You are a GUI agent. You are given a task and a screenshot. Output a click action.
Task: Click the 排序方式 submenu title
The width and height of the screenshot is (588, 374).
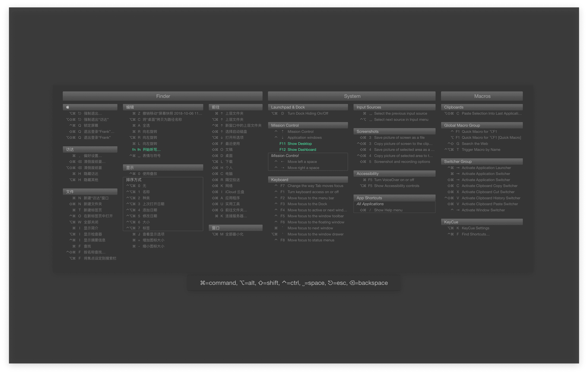coord(134,180)
